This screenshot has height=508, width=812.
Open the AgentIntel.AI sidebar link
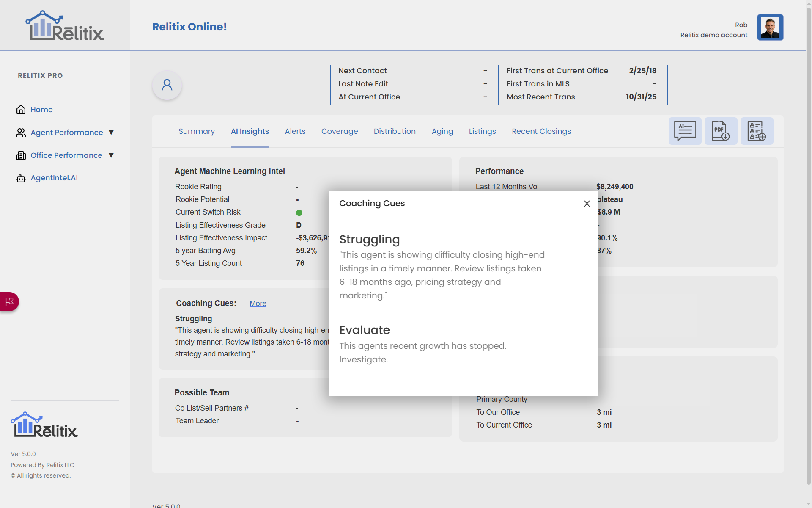(54, 178)
